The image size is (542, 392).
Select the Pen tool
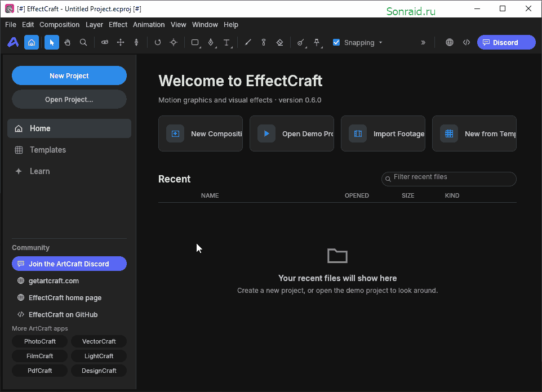(211, 42)
